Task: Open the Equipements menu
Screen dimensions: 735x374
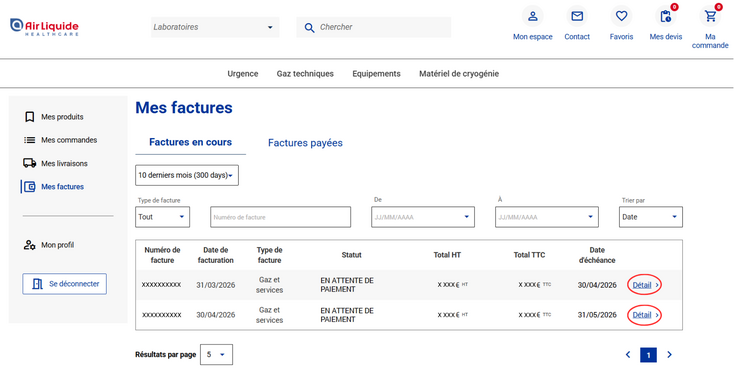Action: point(376,74)
